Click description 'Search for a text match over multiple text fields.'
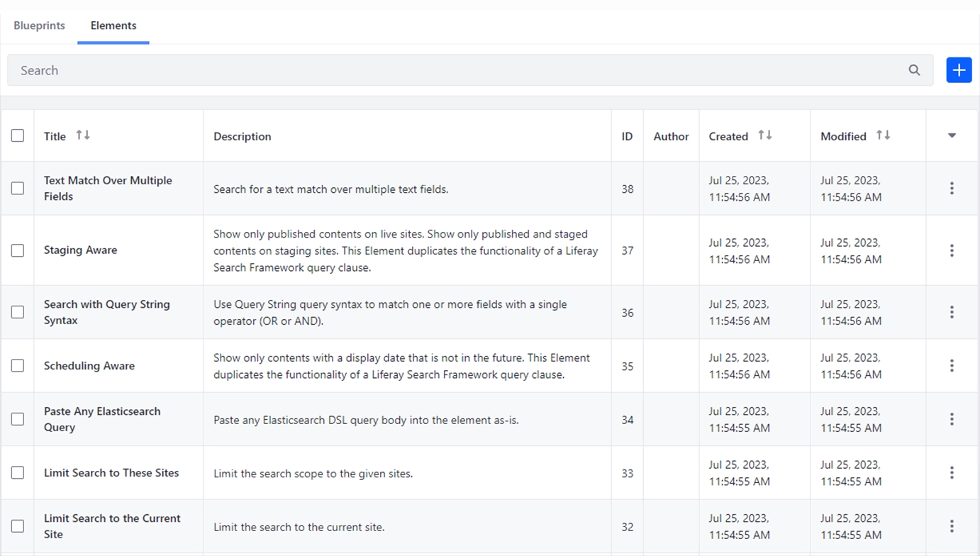 coord(331,189)
